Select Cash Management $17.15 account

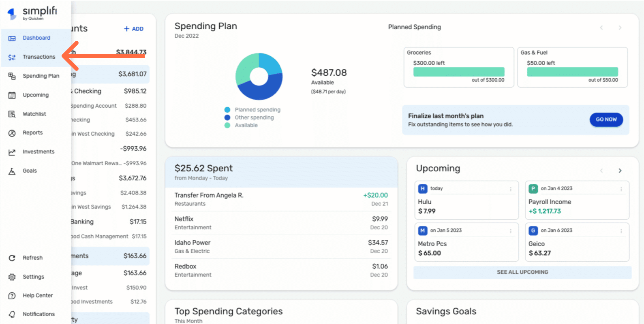pyautogui.click(x=109, y=236)
